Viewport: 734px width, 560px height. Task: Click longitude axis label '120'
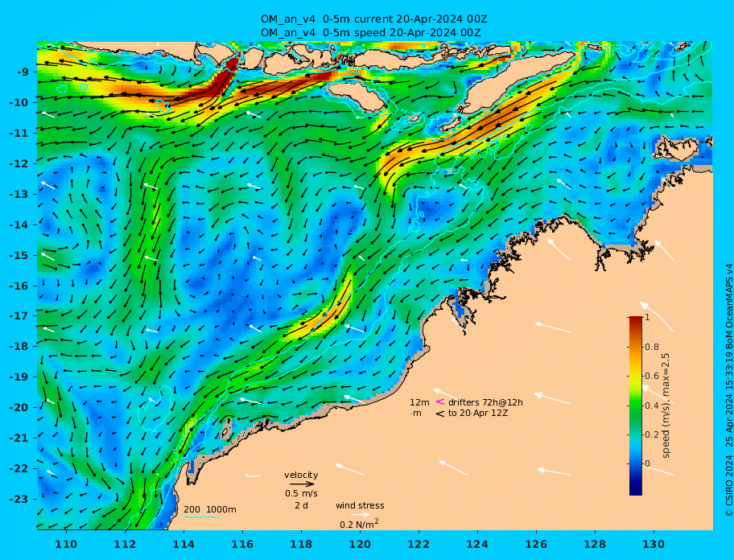[360, 544]
